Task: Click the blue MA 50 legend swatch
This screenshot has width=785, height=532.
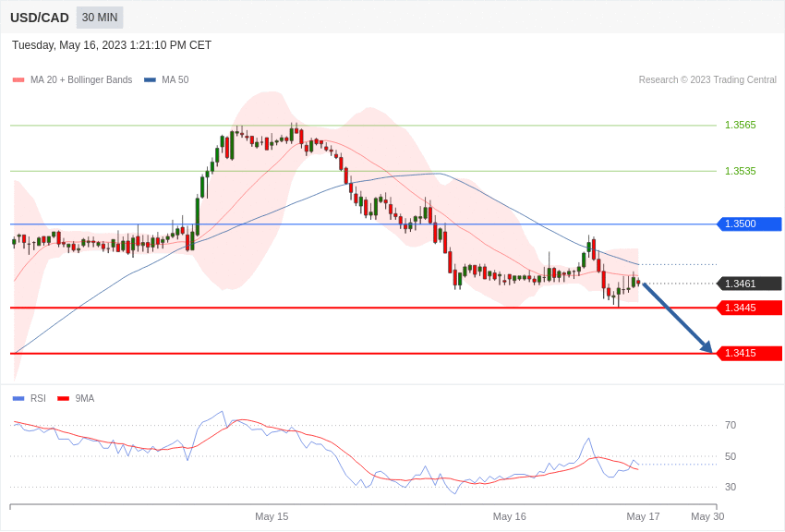Action: [150, 80]
